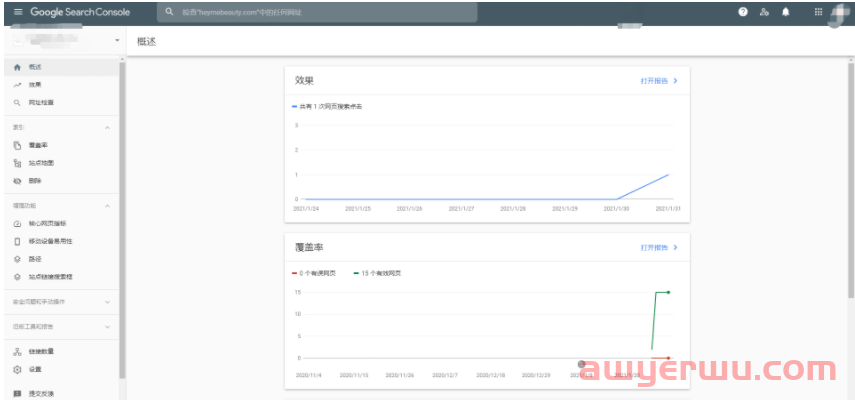Click the Google Search Console logo

(80, 12)
